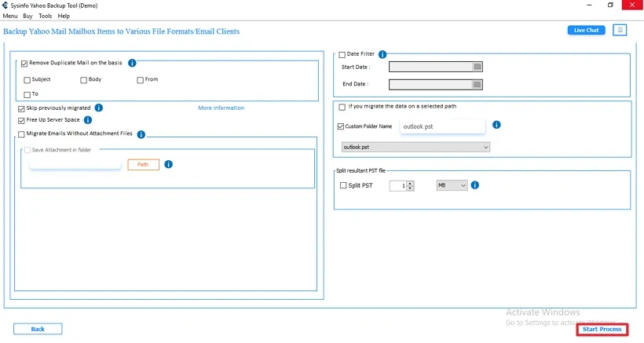Click the Split PST size number field

pos(398,186)
